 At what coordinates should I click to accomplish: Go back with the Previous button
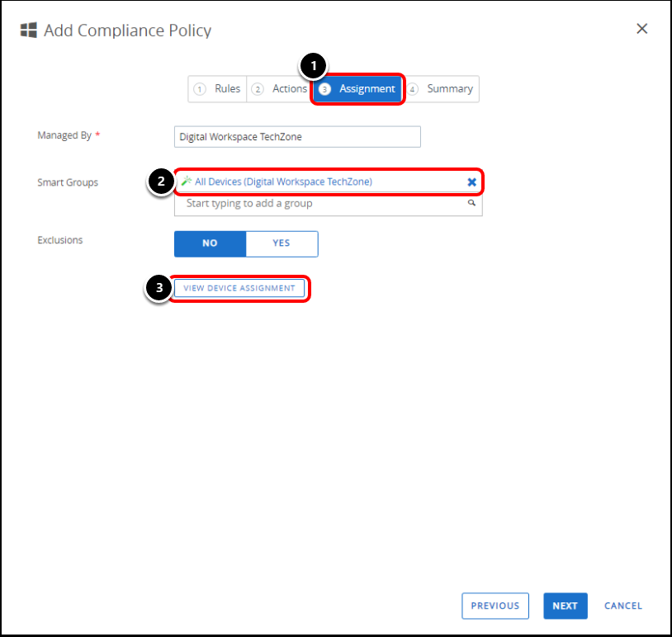pos(495,606)
